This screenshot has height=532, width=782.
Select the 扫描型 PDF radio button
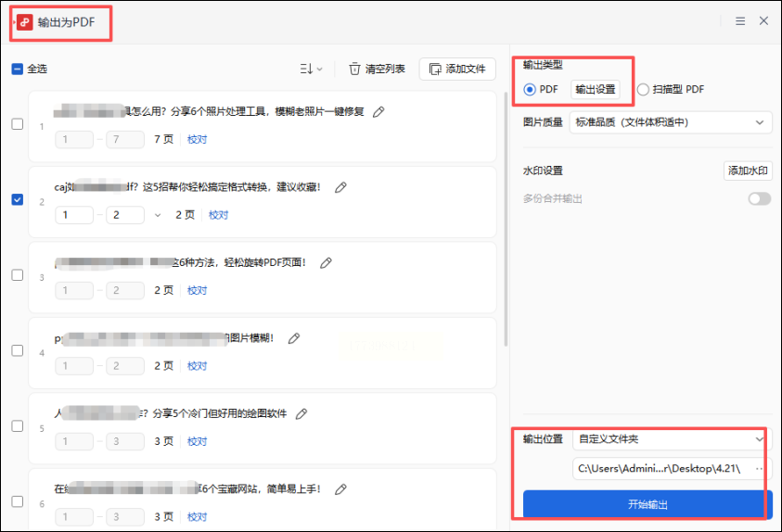pyautogui.click(x=643, y=90)
